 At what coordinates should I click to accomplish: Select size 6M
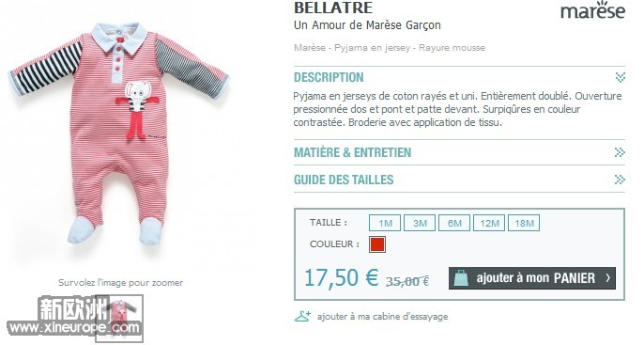[x=454, y=223]
